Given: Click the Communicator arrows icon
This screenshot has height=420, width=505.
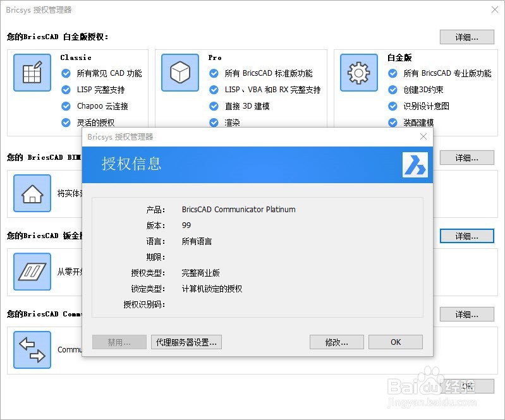Looking at the screenshot, I should (x=32, y=350).
